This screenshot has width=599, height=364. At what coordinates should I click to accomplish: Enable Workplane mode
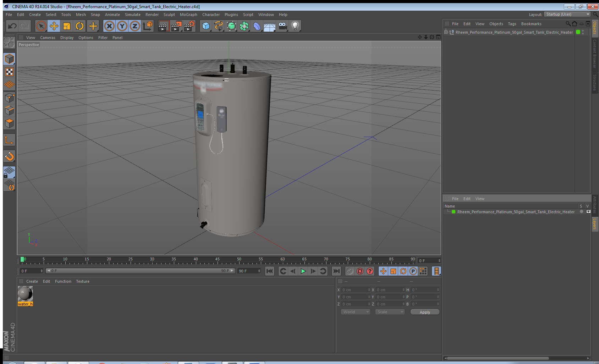(x=9, y=85)
